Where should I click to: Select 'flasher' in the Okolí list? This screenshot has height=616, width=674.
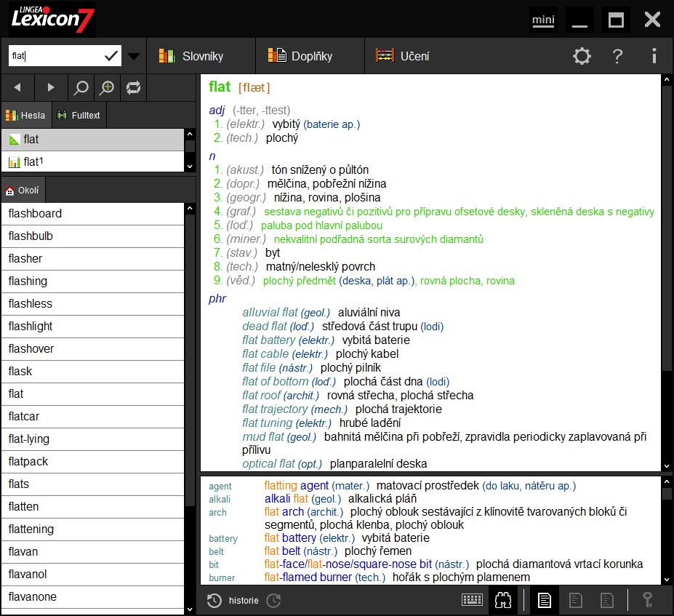[93, 259]
